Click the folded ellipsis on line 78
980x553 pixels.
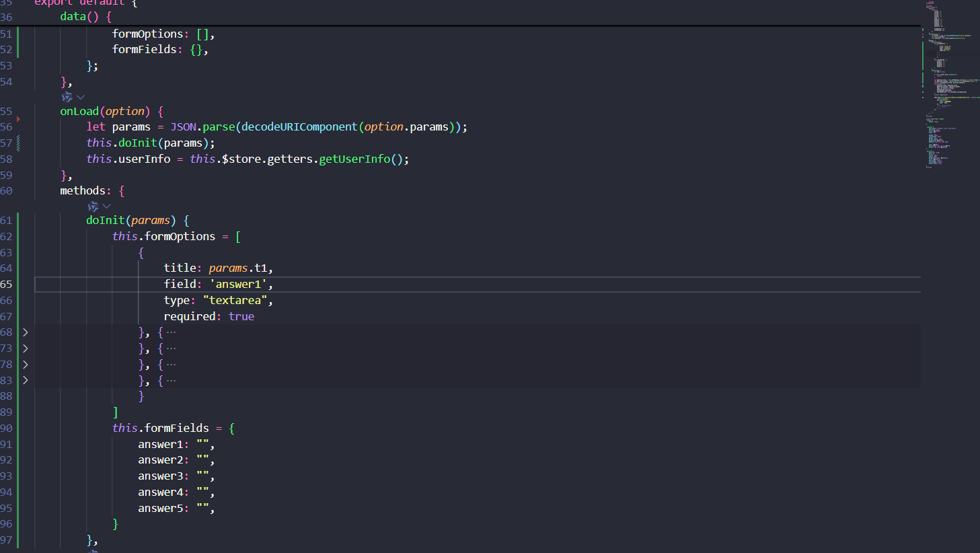(171, 365)
